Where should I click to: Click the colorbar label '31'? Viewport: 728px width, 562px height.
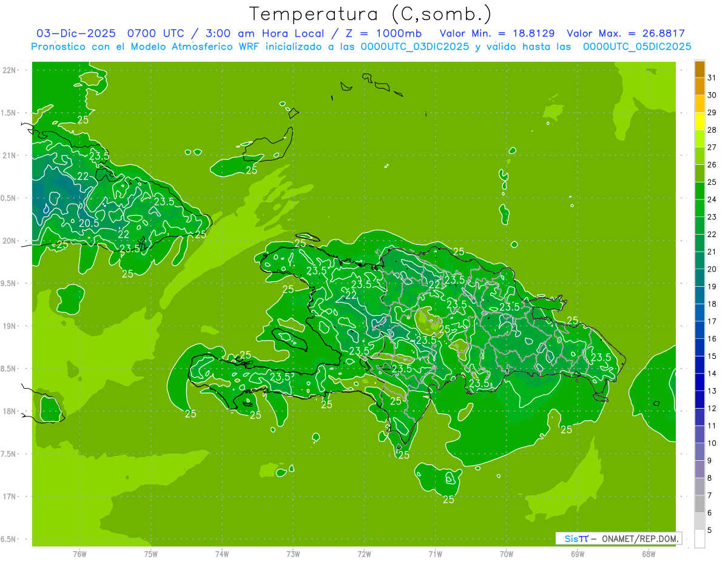[x=712, y=78]
